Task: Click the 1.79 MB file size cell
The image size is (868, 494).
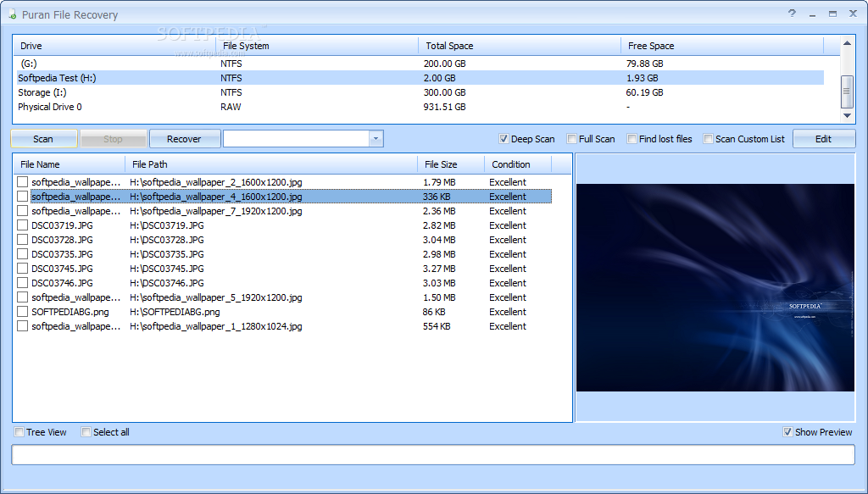Action: (440, 182)
